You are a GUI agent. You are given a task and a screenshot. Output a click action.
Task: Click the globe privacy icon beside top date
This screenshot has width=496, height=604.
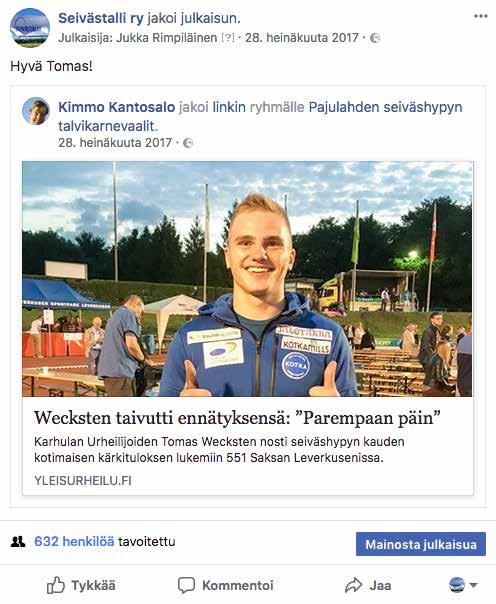click(374, 38)
